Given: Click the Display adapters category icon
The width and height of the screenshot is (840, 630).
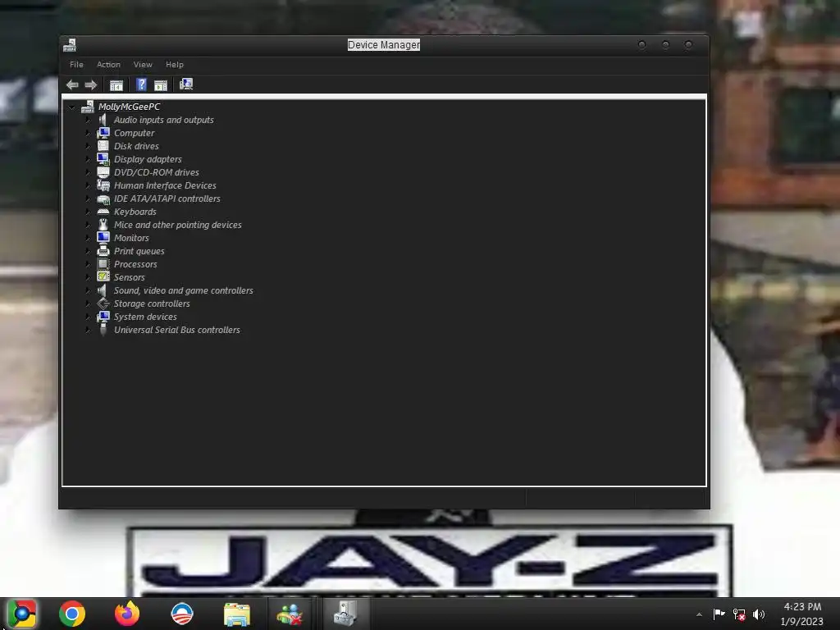Looking at the screenshot, I should tap(103, 159).
